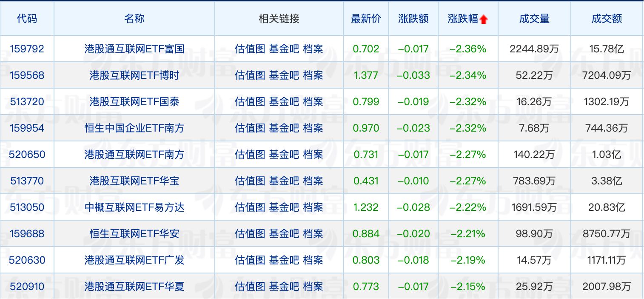
Task: Sort the table by 成交量 column header
Action: coord(534,18)
